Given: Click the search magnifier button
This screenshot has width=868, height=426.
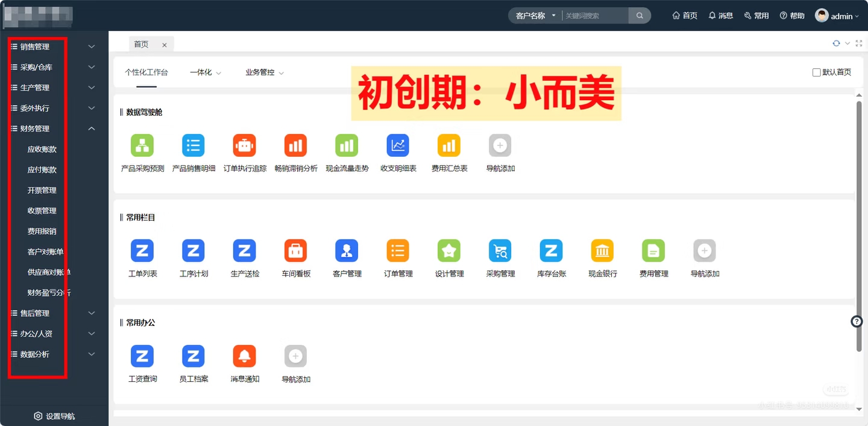Looking at the screenshot, I should coord(640,16).
